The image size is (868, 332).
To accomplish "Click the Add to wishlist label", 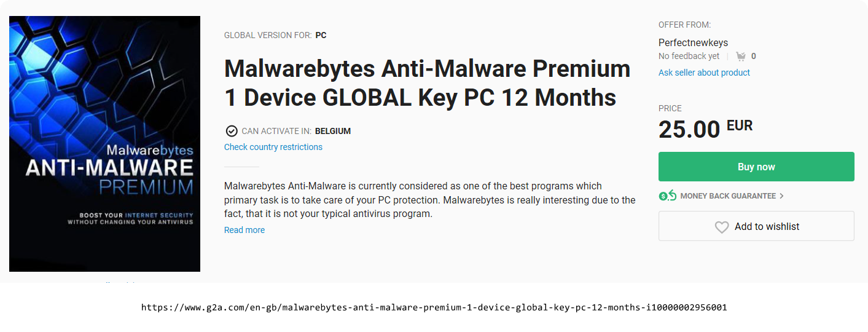I will click(767, 227).
